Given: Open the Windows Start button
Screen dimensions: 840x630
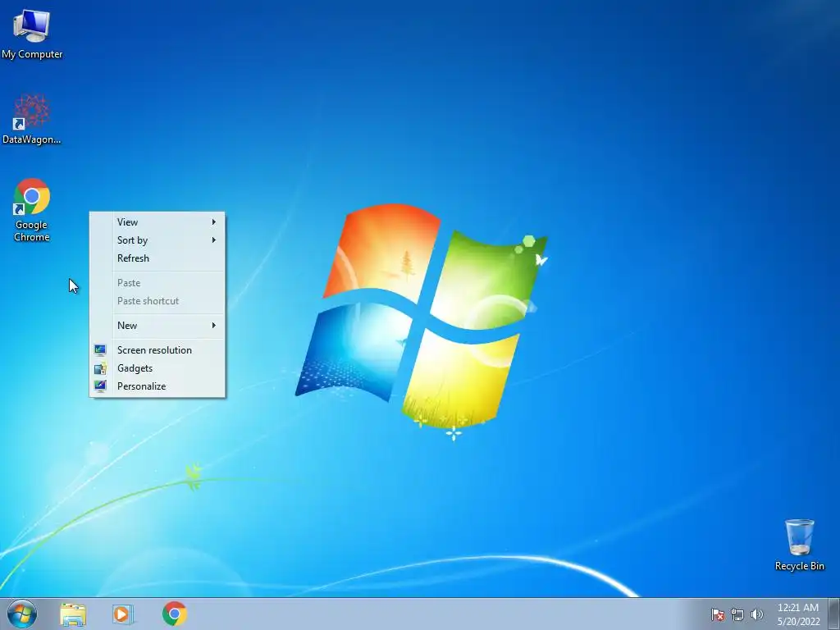Looking at the screenshot, I should pos(22,614).
